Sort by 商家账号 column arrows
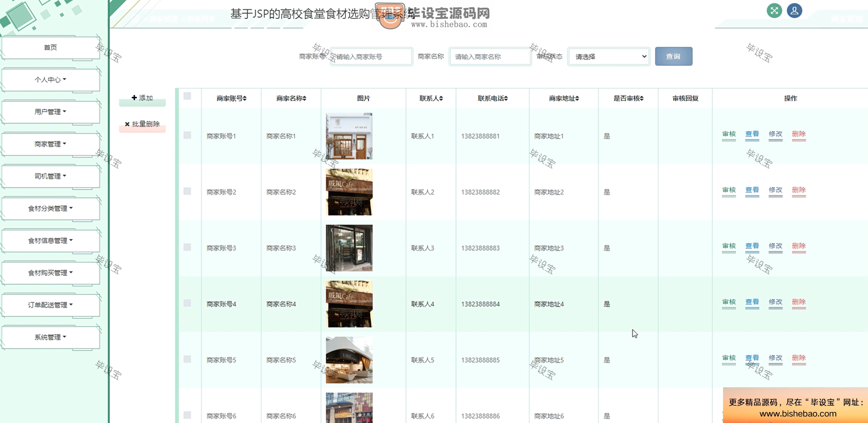This screenshot has height=423, width=868. point(245,98)
